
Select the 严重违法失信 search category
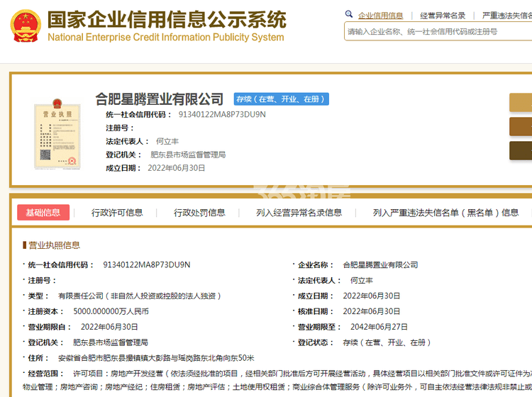point(506,15)
